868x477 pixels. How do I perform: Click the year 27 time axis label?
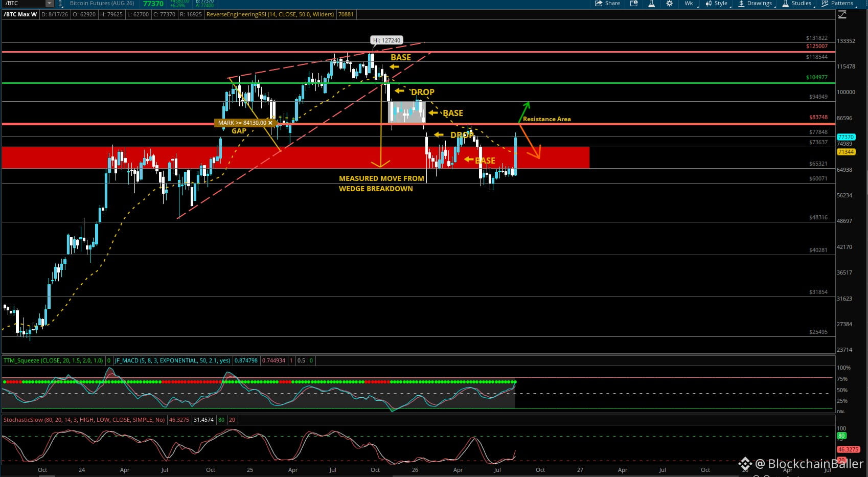(580, 470)
